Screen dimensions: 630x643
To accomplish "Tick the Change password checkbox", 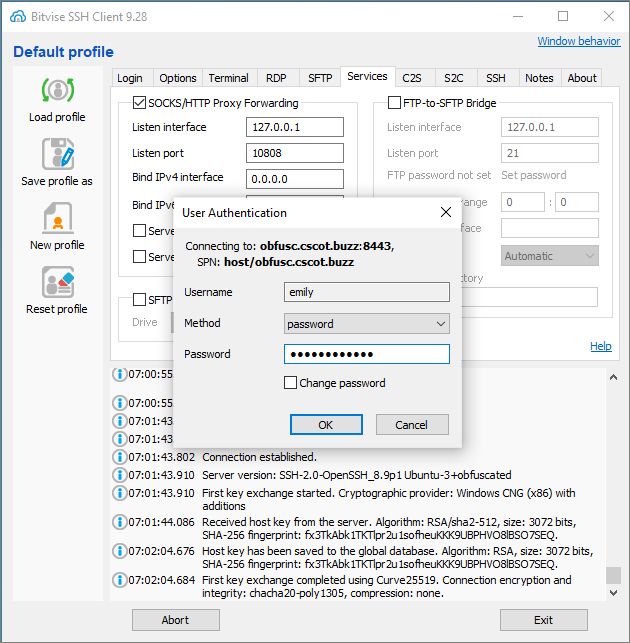I will tap(290, 383).
